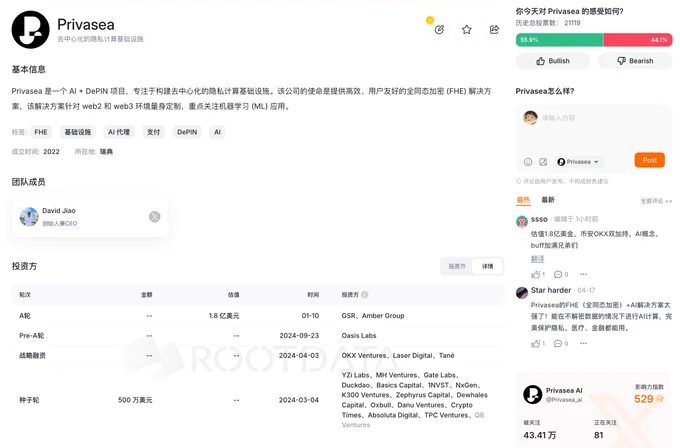Open David Jiao's profile avatar

[29, 217]
